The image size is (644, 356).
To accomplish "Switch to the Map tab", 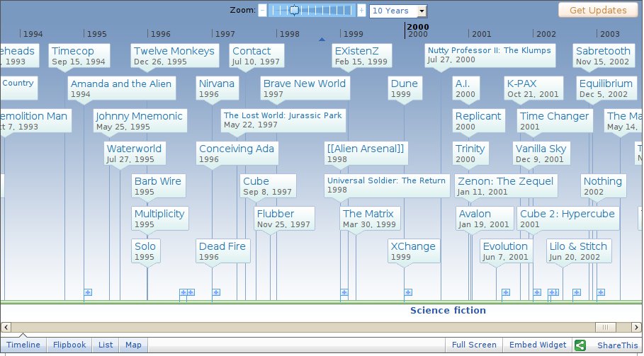I will point(133,345).
